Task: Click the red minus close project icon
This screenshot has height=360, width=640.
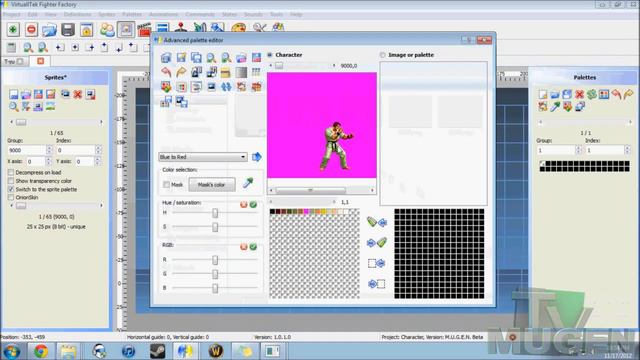Action: [31, 29]
